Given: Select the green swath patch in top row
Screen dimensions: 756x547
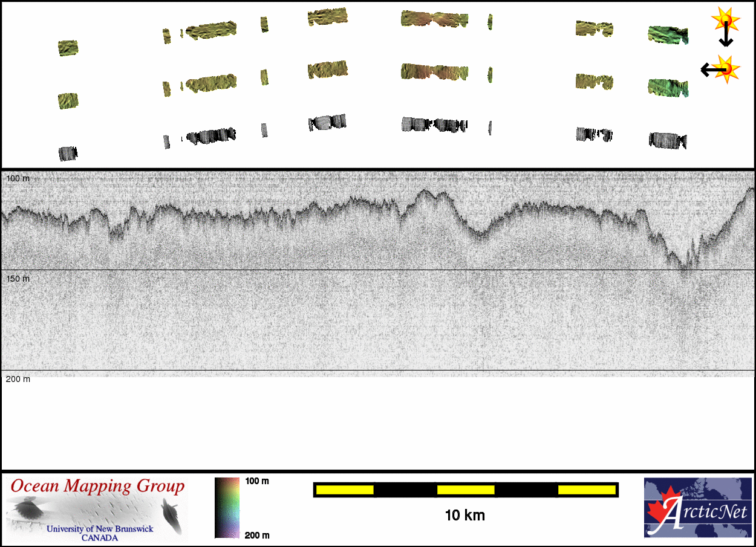Looking at the screenshot, I should pos(668,35).
